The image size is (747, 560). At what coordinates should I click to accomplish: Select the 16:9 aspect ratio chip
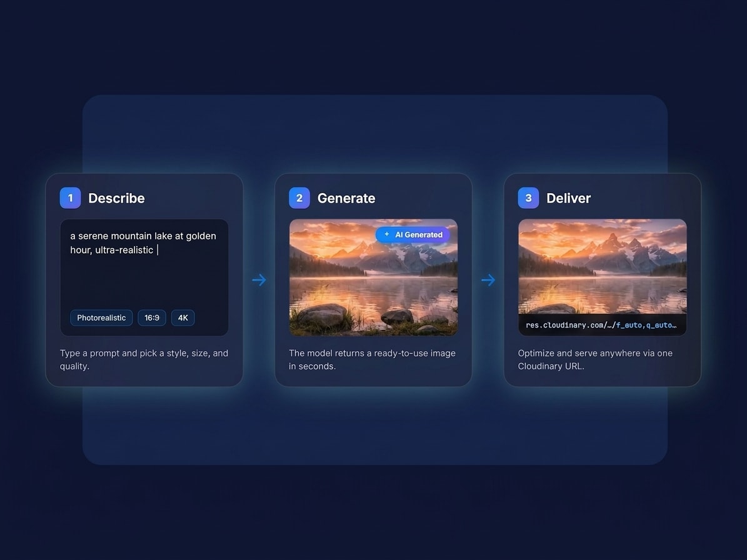pos(152,317)
